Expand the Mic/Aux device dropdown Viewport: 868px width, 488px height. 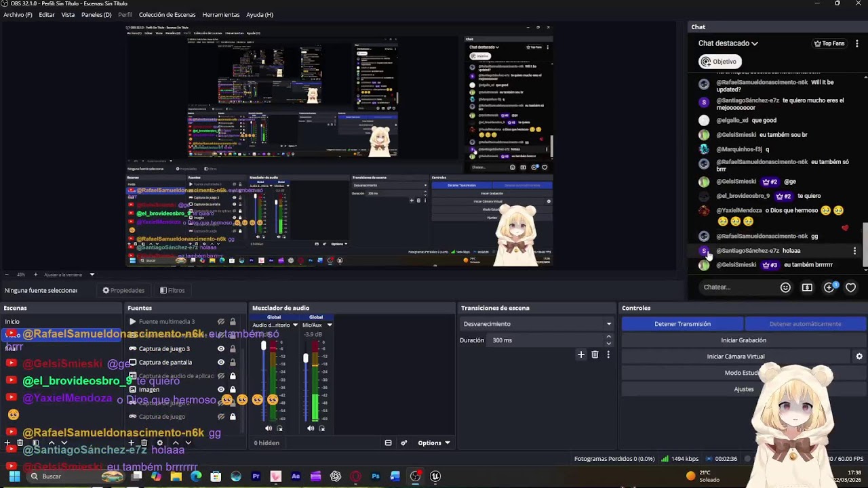[x=330, y=325]
